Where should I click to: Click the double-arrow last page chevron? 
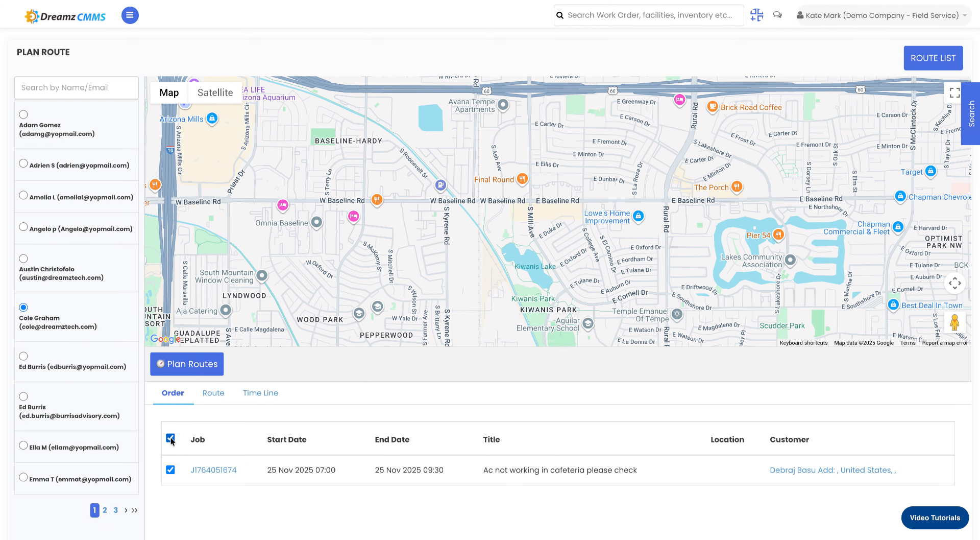[x=134, y=510]
